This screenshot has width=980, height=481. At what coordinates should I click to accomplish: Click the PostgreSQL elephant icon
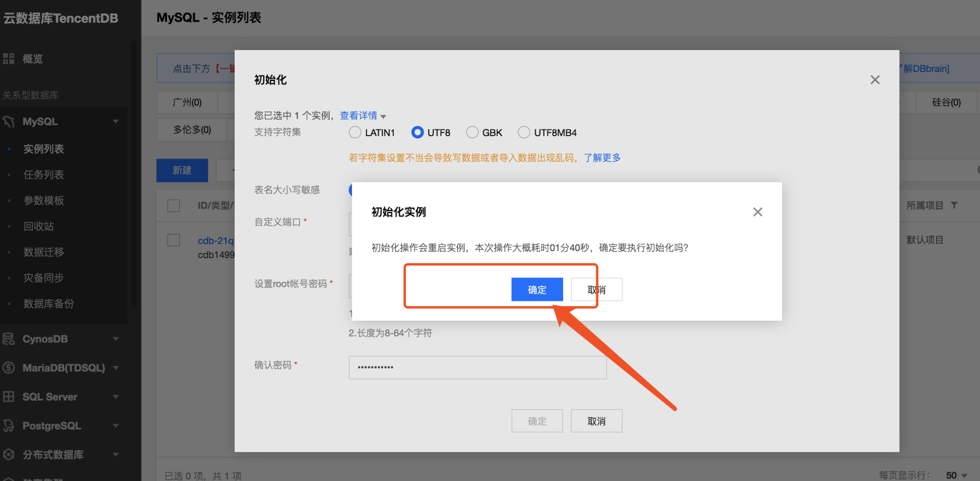(x=8, y=426)
